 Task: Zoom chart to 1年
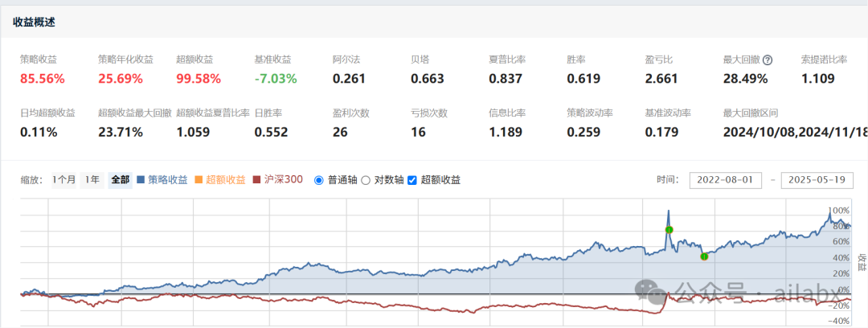tap(92, 180)
